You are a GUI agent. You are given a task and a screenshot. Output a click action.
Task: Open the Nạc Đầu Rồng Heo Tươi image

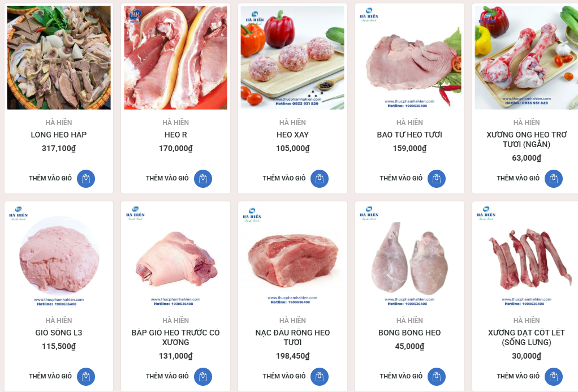[x=293, y=256]
